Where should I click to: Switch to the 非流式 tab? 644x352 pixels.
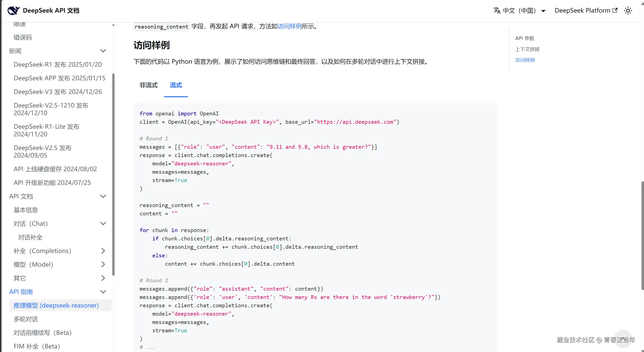148,85
